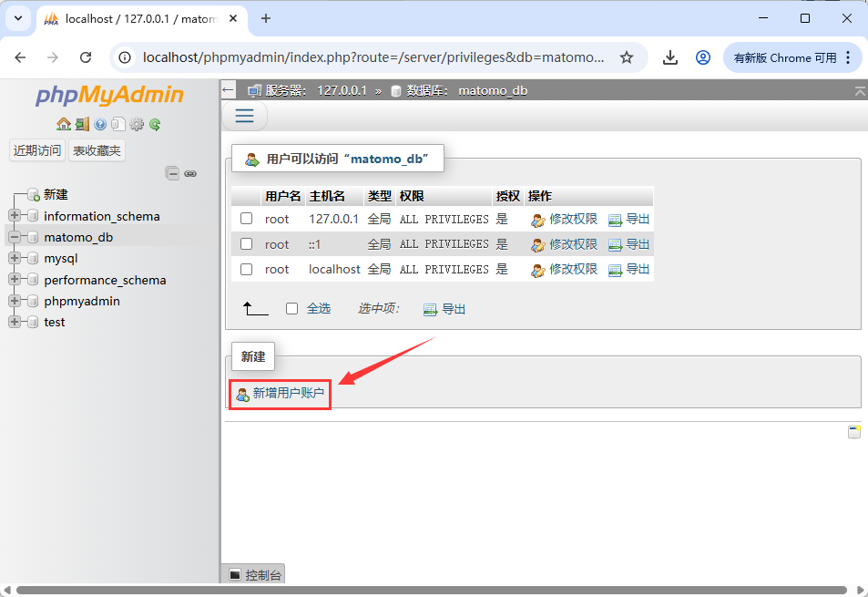Open Chrome downloads icon
The image size is (868, 597).
(x=669, y=57)
